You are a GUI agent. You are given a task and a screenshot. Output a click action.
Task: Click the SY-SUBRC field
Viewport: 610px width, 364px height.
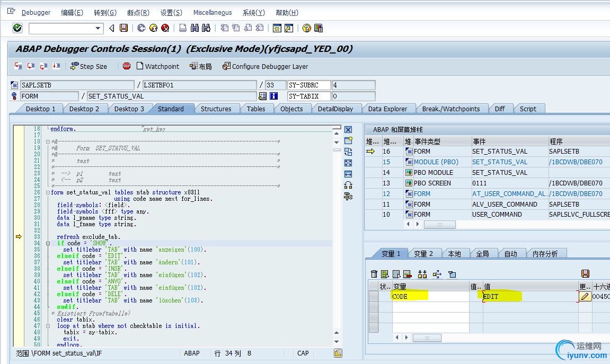click(309, 85)
